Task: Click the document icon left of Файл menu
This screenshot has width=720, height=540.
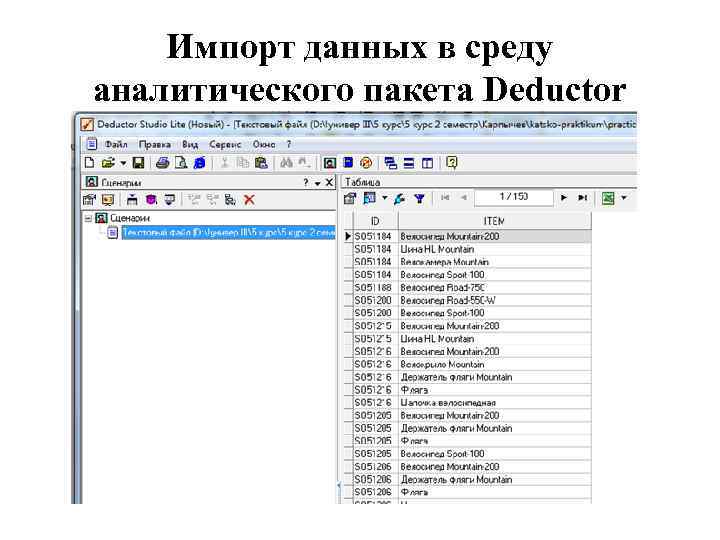Action: point(92,144)
